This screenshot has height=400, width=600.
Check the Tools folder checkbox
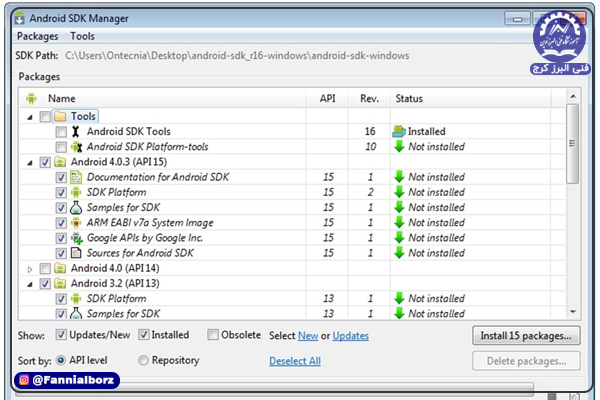point(45,116)
